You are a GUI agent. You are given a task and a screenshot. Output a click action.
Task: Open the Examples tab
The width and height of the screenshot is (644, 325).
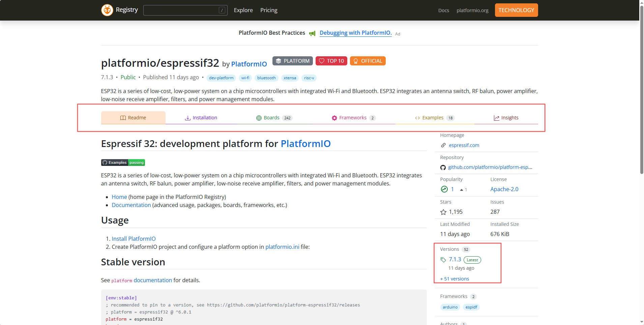(435, 118)
